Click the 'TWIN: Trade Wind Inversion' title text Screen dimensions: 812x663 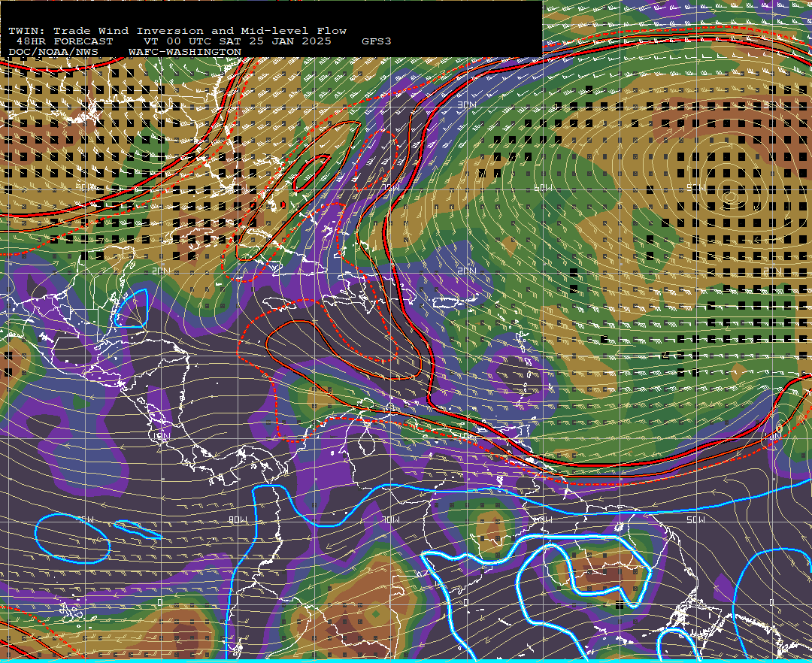[106, 31]
